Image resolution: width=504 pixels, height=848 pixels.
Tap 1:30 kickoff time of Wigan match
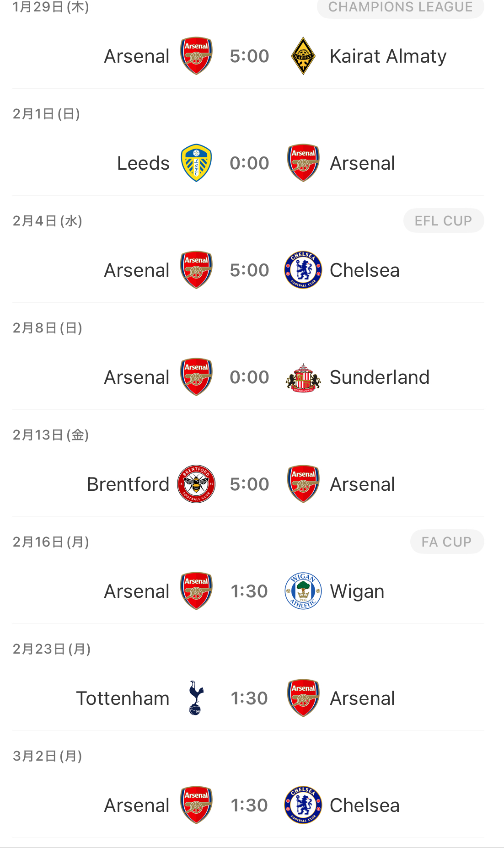(249, 591)
